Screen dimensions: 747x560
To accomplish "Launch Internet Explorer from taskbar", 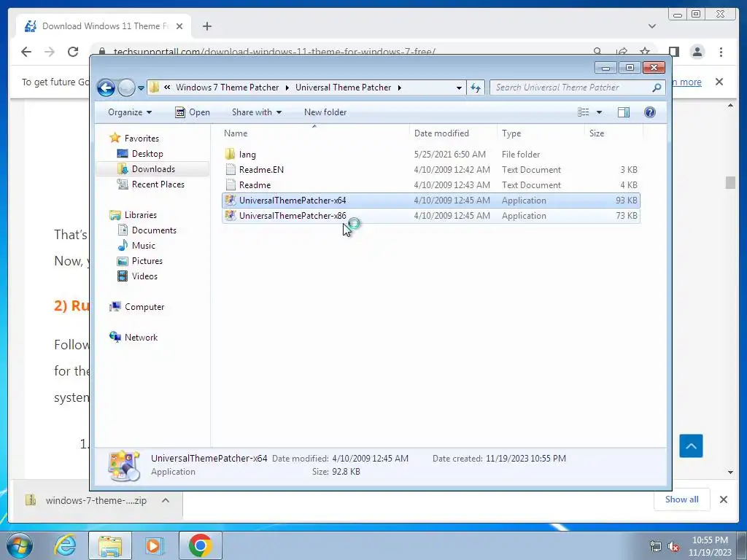I will (x=65, y=545).
